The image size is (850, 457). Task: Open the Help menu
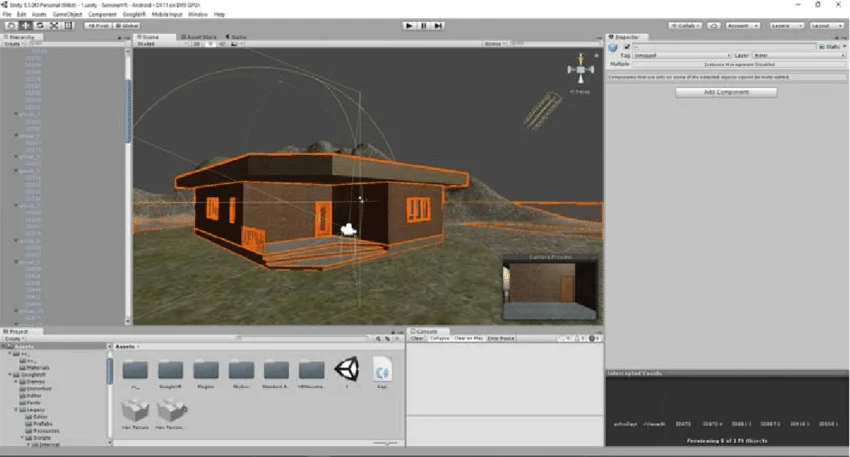[220, 14]
